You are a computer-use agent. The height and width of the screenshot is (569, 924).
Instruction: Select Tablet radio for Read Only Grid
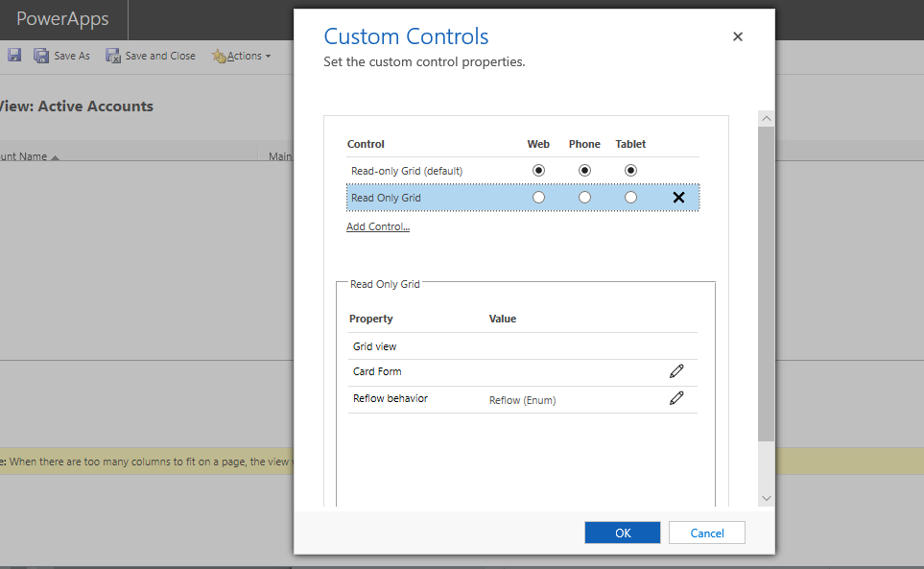(x=630, y=198)
